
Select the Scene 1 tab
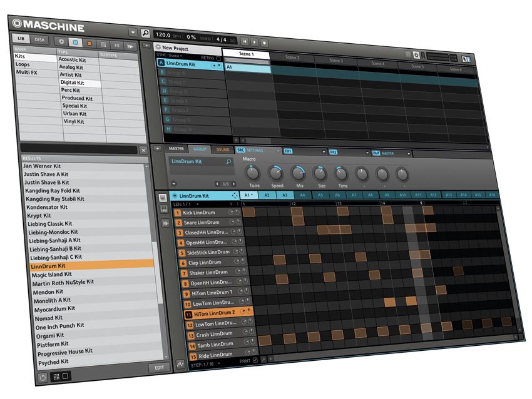246,54
